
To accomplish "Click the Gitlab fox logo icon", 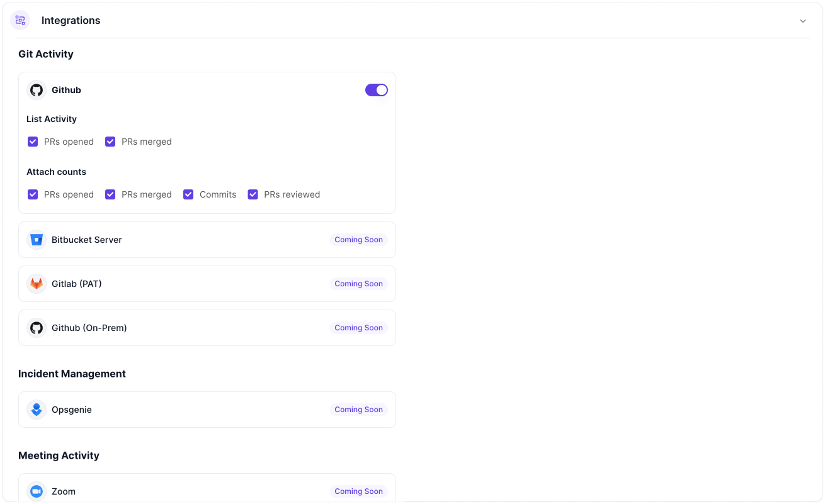I will click(x=37, y=284).
